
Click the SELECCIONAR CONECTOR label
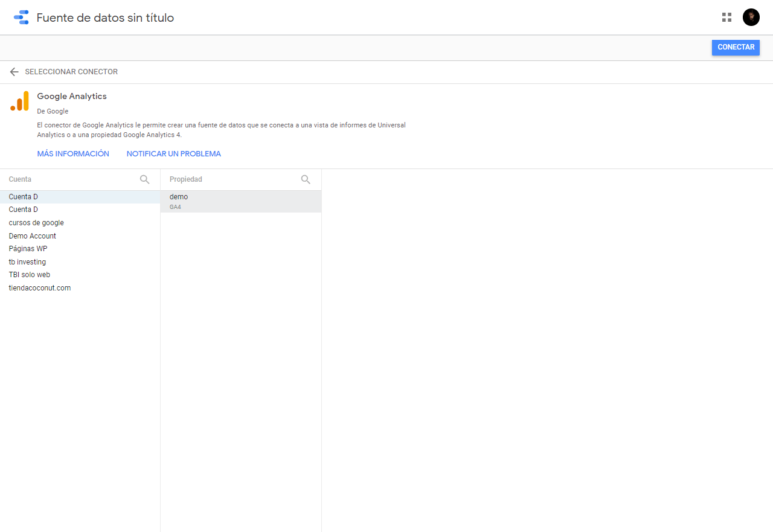pyautogui.click(x=71, y=72)
